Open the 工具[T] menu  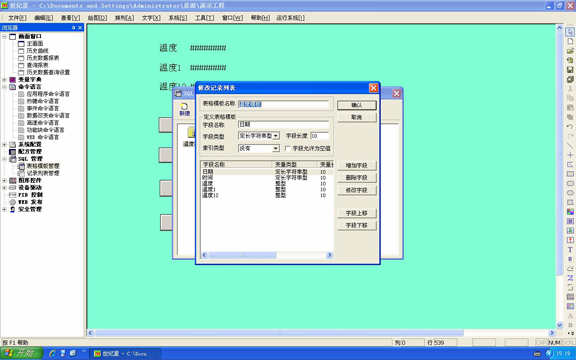pyautogui.click(x=204, y=18)
